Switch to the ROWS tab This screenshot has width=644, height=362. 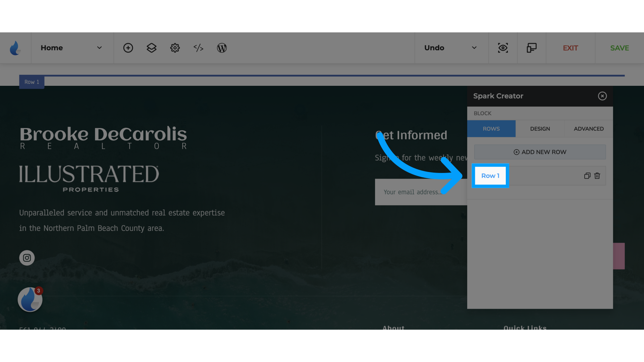coord(491,129)
